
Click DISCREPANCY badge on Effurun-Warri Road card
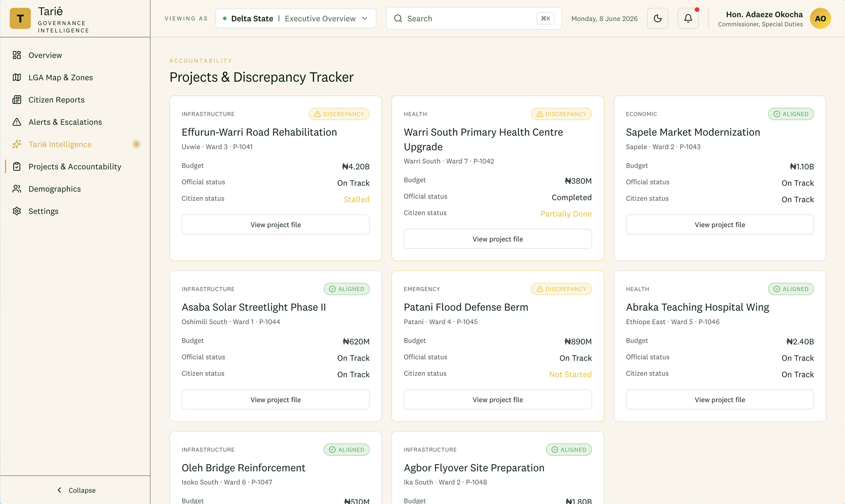click(339, 114)
